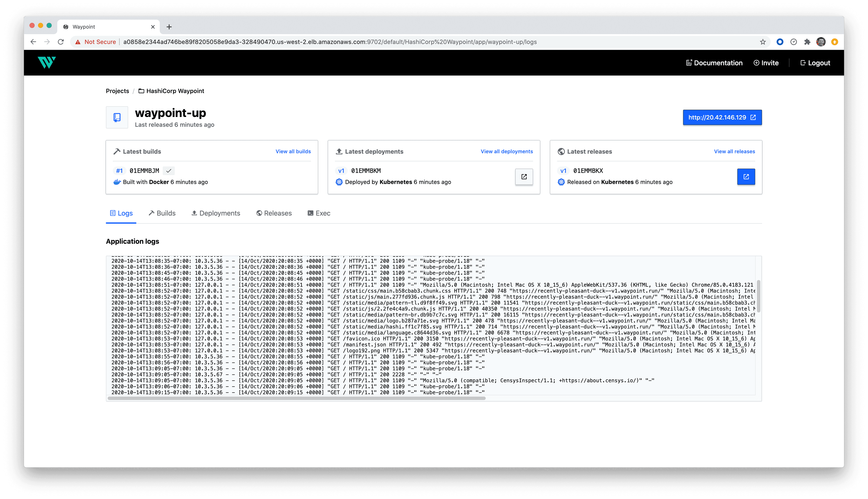Image resolution: width=868 pixels, height=499 pixels.
Task: Open a new browser tab
Action: (x=169, y=27)
